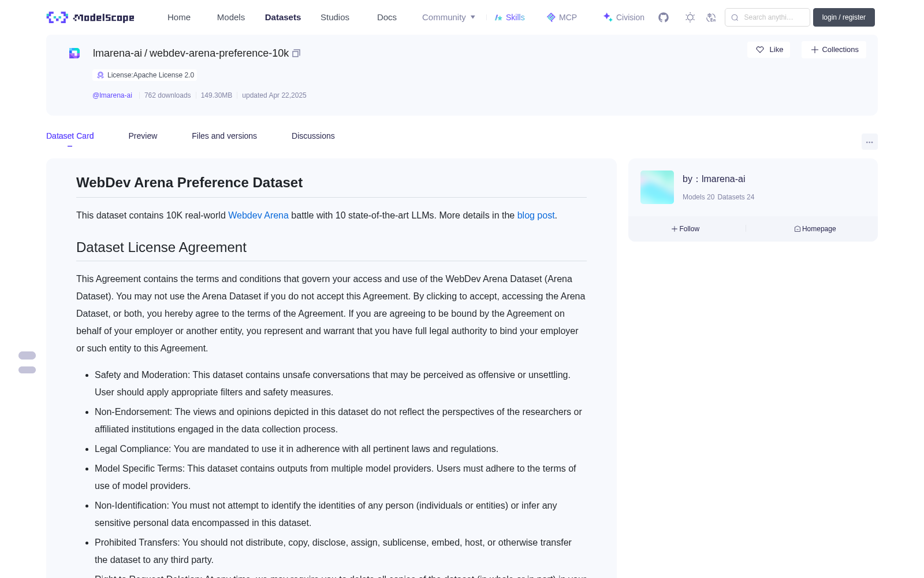Click the '762 downloads' text

tap(167, 95)
